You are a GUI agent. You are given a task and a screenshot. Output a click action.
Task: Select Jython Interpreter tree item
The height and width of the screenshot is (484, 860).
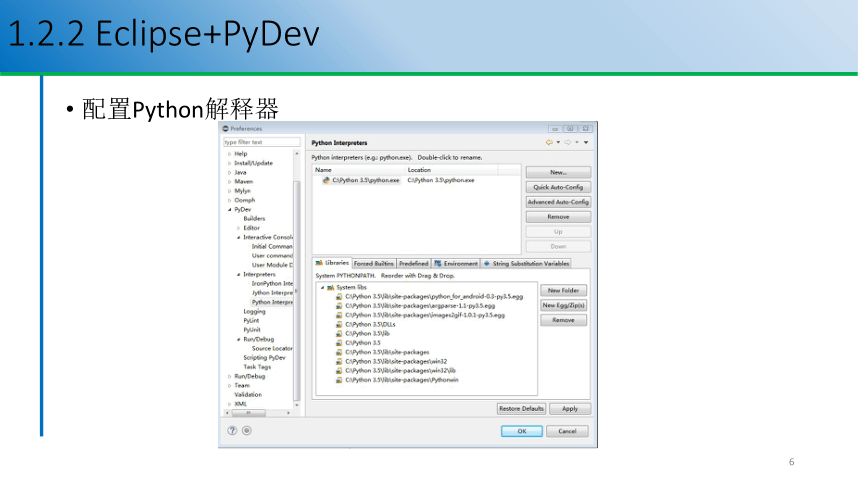click(x=272, y=293)
